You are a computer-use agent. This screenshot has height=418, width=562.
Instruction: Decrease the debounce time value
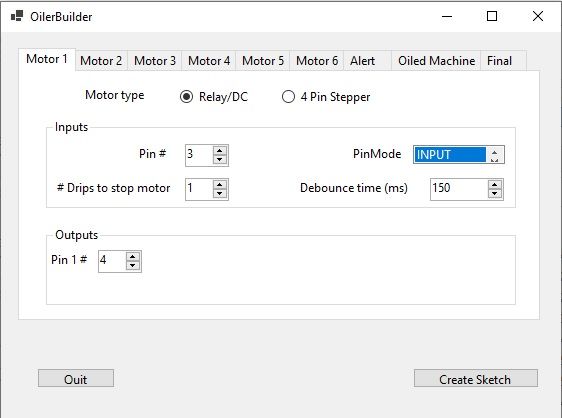point(495,194)
